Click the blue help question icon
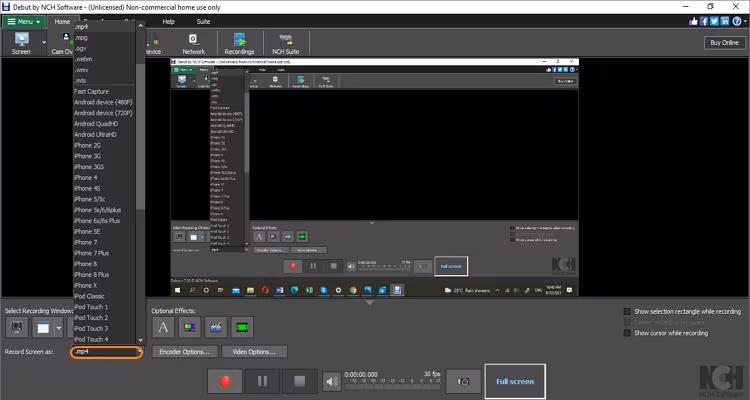 pyautogui.click(x=737, y=21)
